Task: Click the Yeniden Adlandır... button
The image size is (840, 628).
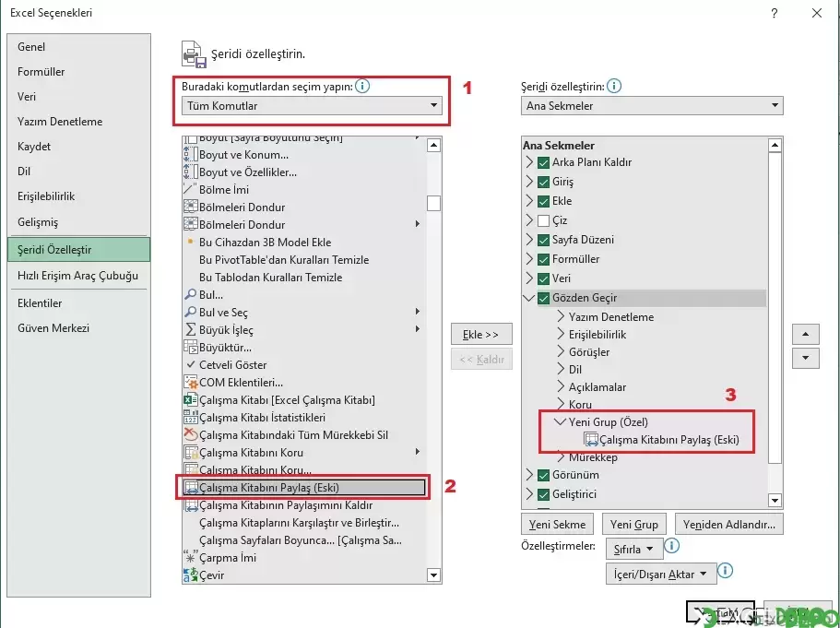Action: (x=729, y=524)
